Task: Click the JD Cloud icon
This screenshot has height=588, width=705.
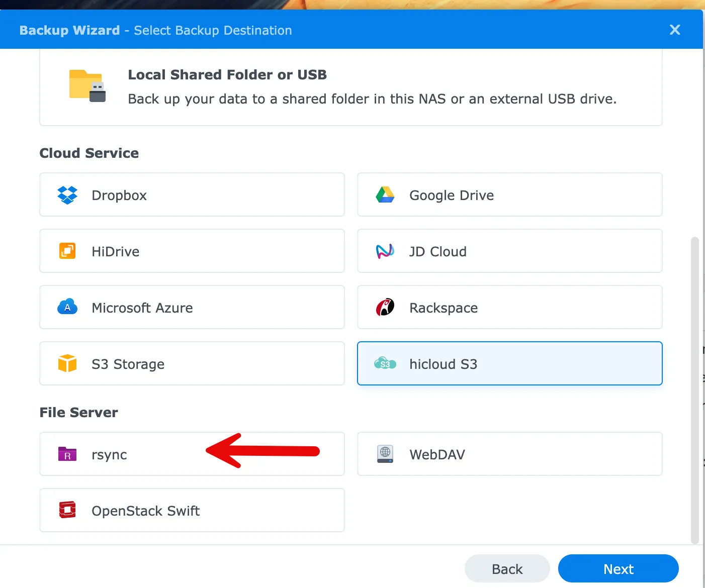Action: click(385, 251)
